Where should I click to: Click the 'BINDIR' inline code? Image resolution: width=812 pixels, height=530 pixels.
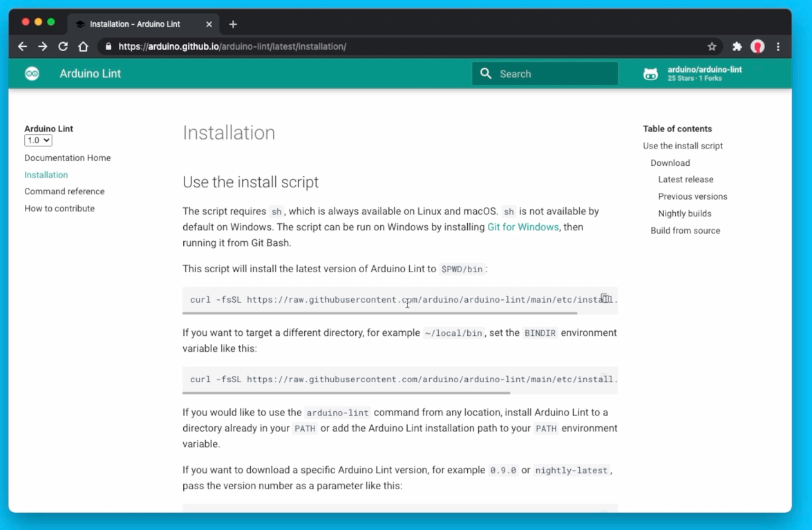(540, 333)
